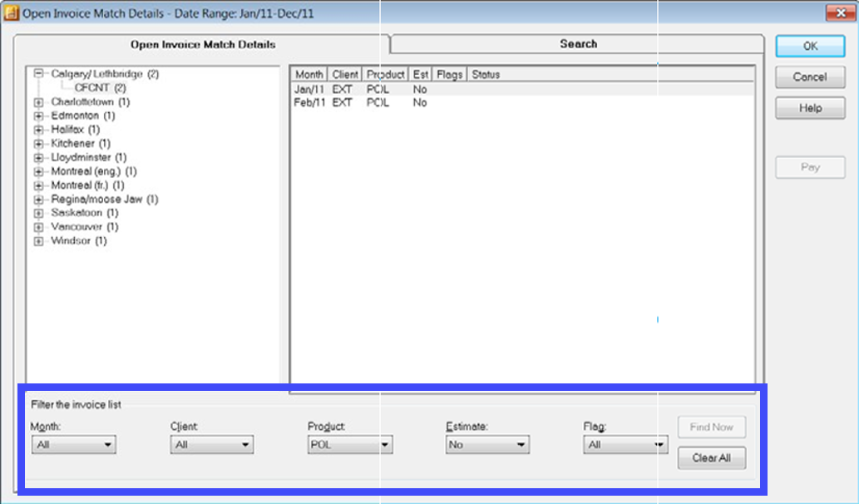
Task: Expand the Montreal (eng.) tree node
Action: coord(38,171)
